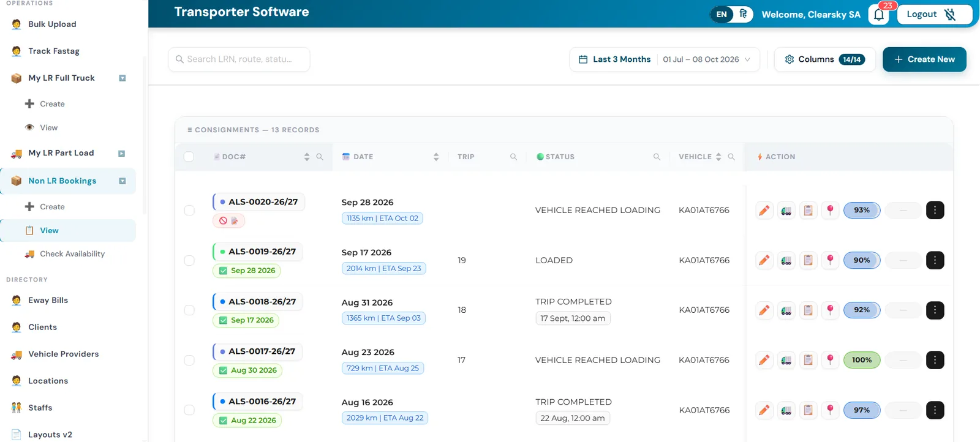
Task: Select the ALS-0018-26/27 row checkbox
Action: pos(189,310)
